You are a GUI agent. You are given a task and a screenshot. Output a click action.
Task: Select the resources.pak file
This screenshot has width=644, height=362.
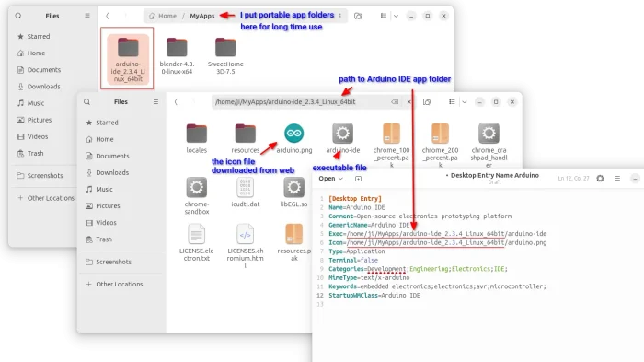294,242
